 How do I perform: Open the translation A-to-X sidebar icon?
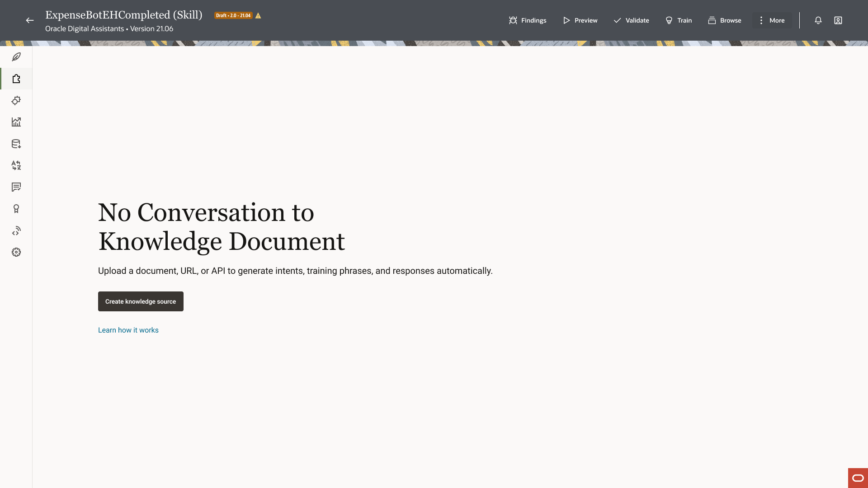click(x=16, y=165)
